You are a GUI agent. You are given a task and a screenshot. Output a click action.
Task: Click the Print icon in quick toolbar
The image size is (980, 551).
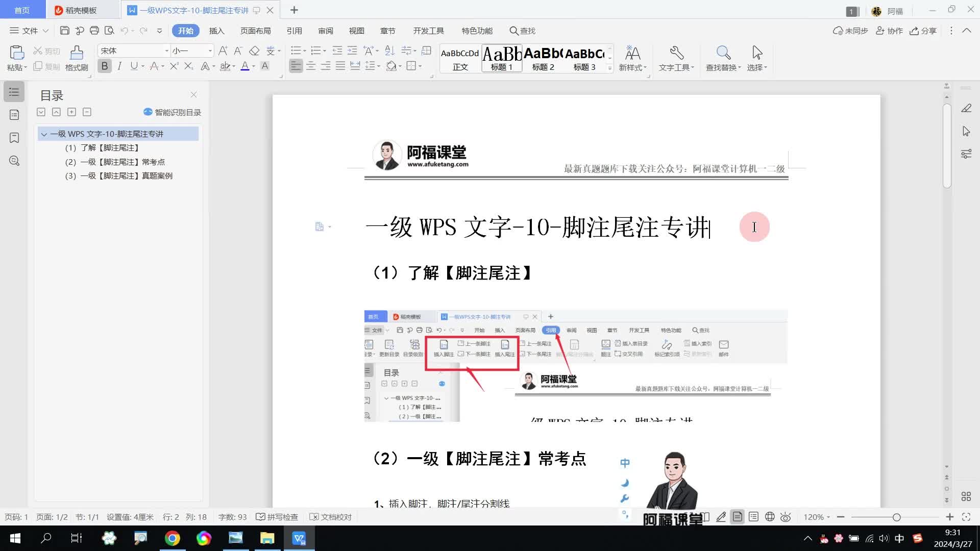pos(94,31)
